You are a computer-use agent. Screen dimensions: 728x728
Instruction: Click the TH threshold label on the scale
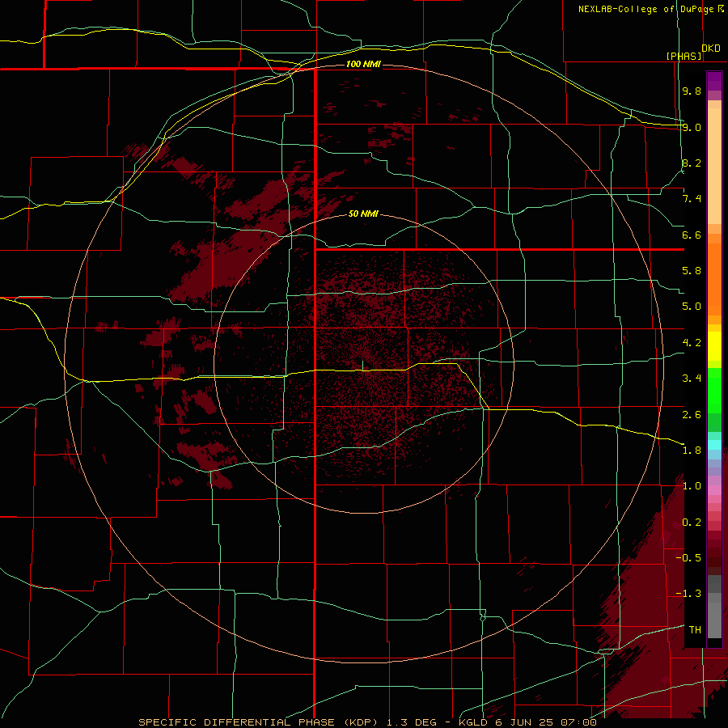point(695,629)
